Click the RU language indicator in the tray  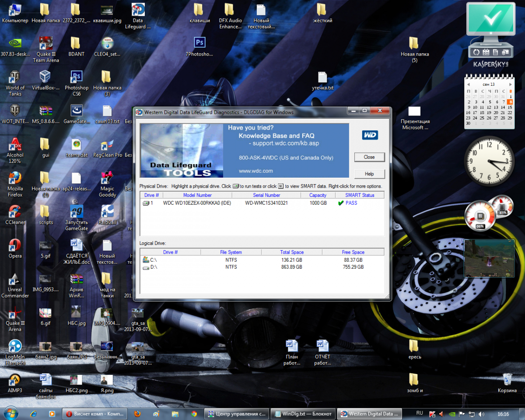click(x=420, y=413)
